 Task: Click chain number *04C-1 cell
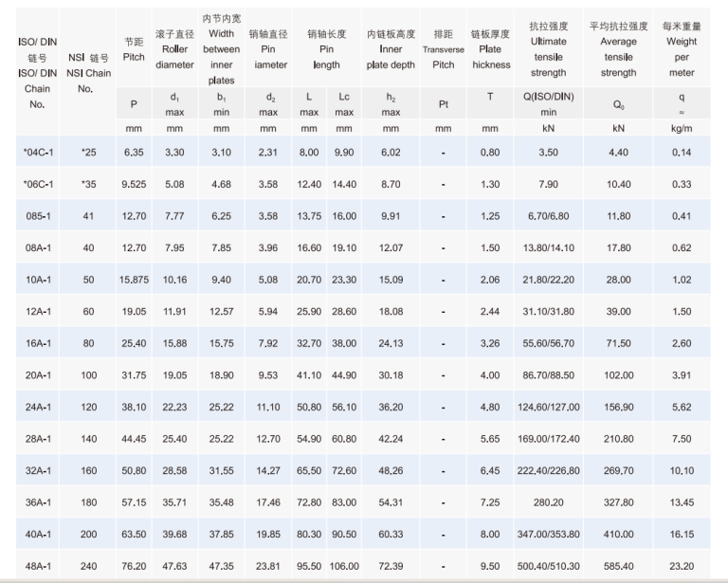[38, 152]
